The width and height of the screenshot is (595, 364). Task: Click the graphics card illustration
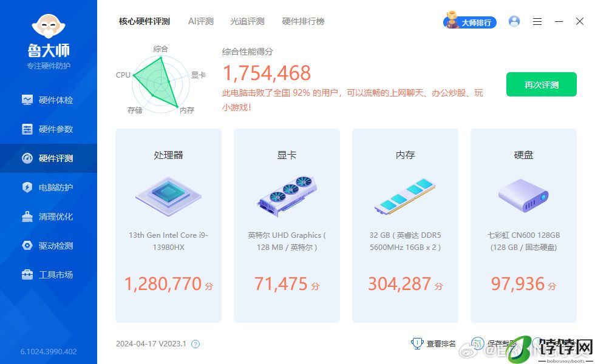point(287,196)
